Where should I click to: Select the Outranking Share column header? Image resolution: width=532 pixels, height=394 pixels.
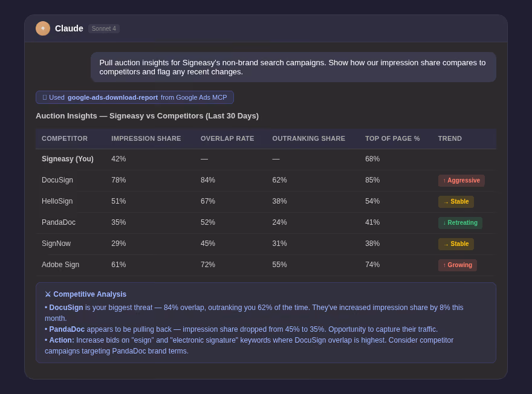click(x=308, y=138)
